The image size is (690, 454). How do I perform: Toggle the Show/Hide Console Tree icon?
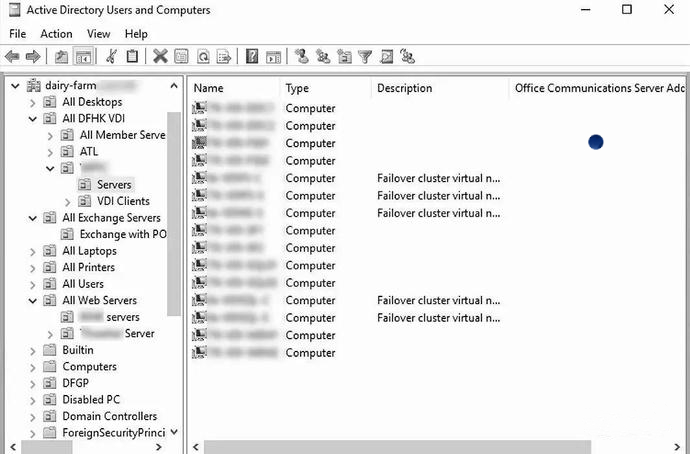(x=84, y=57)
